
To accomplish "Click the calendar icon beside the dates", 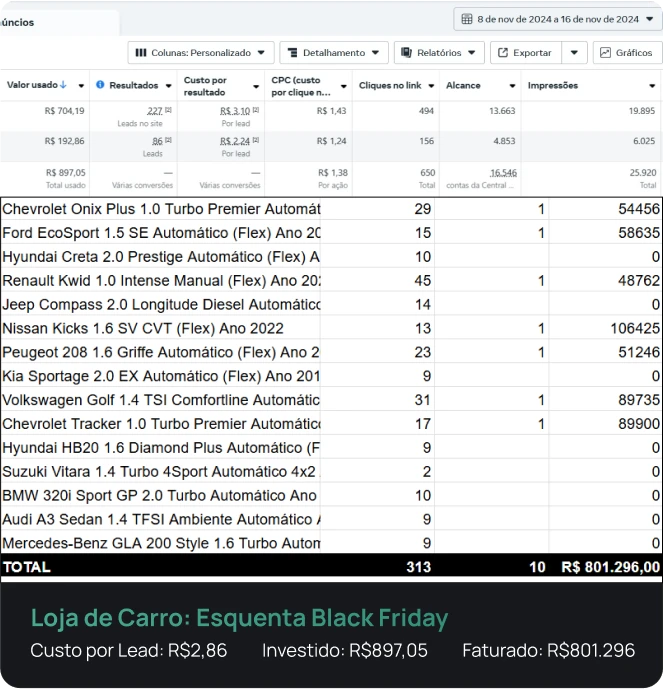I will (x=467, y=19).
